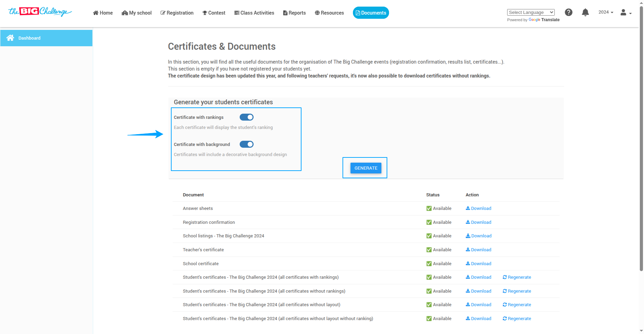
Task: Click download icon for Answer sheets
Action: (468, 208)
